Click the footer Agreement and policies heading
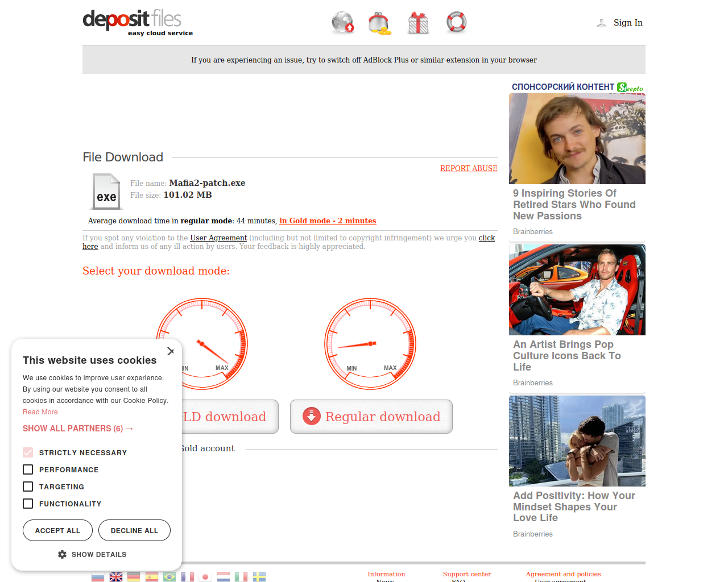728x582 pixels. pos(563,574)
